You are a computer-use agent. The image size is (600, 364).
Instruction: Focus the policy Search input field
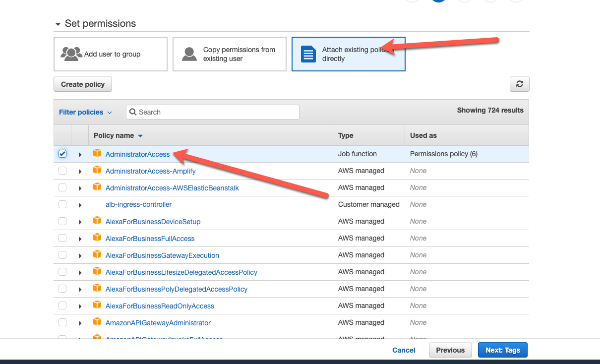pos(213,112)
